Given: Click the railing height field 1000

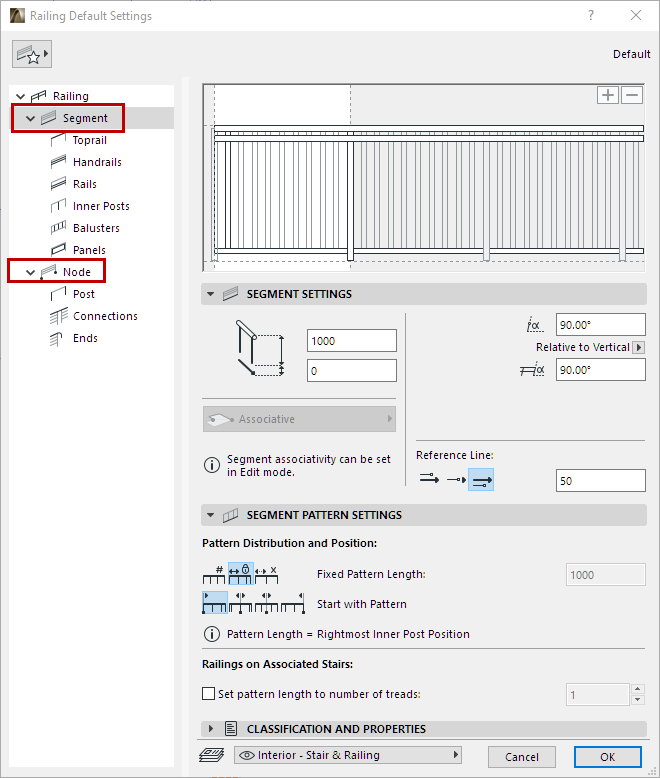Looking at the screenshot, I should (x=352, y=341).
